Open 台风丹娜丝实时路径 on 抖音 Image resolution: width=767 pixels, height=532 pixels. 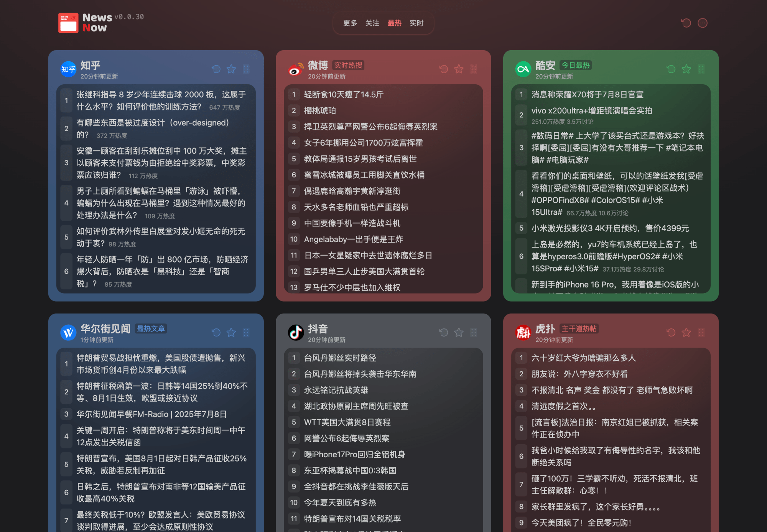coord(383,358)
